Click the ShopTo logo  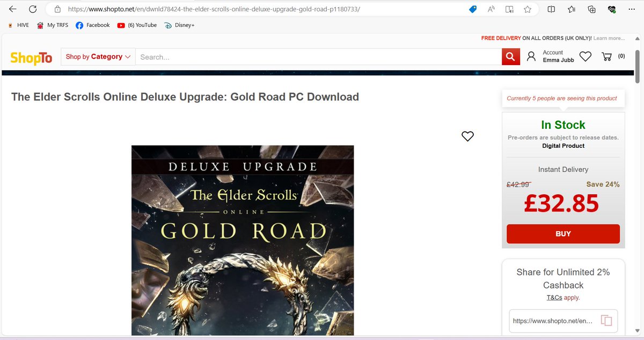tap(31, 57)
